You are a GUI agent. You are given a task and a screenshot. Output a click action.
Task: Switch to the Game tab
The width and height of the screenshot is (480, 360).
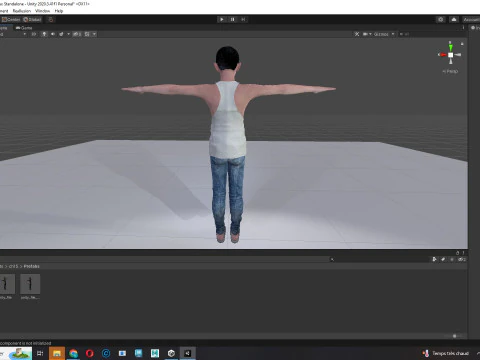point(24,28)
